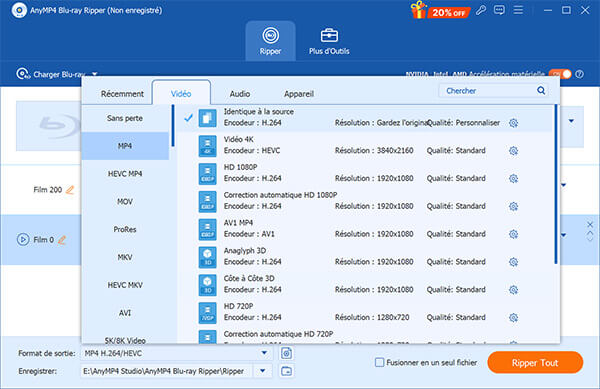The width and height of the screenshot is (600, 389).
Task: Expand the Charger Blu-ray dropdown arrow
Action: [x=95, y=74]
